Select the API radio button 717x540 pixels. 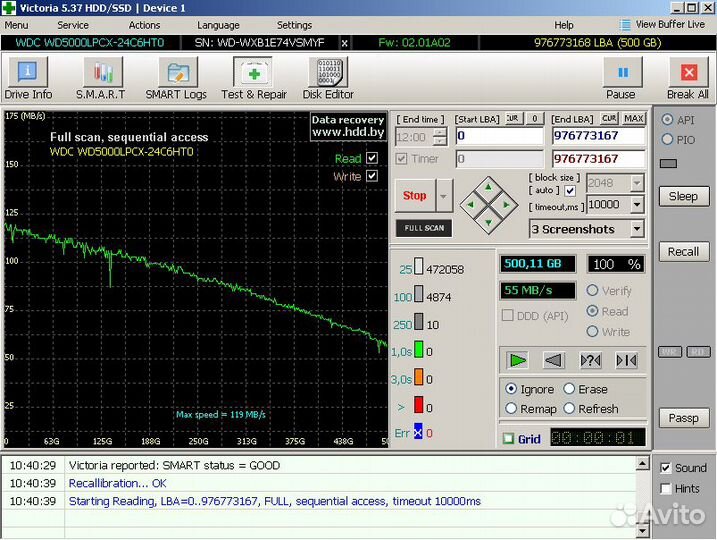tap(667, 119)
